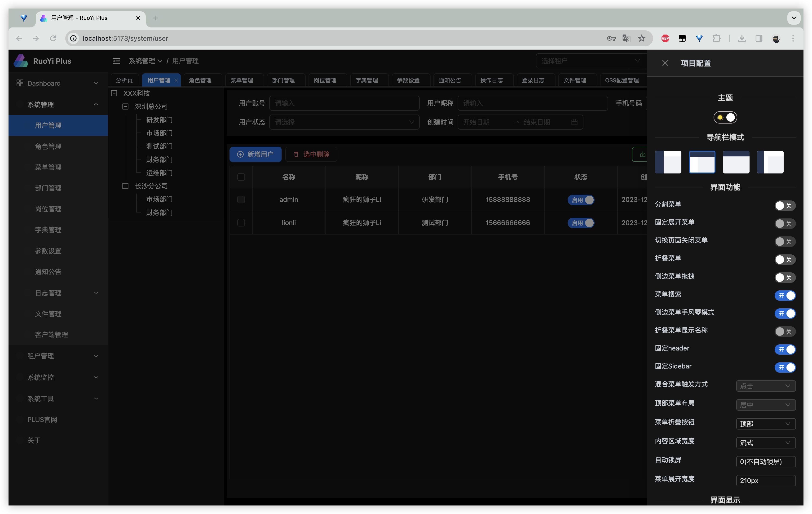Click the Dashboard grid icon in sidebar

tap(20, 83)
